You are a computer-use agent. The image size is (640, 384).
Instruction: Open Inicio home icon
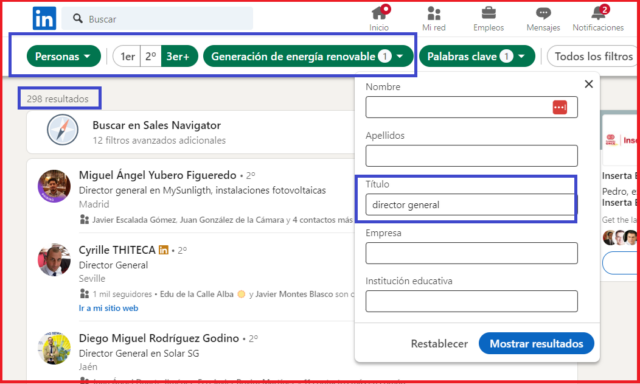(379, 13)
